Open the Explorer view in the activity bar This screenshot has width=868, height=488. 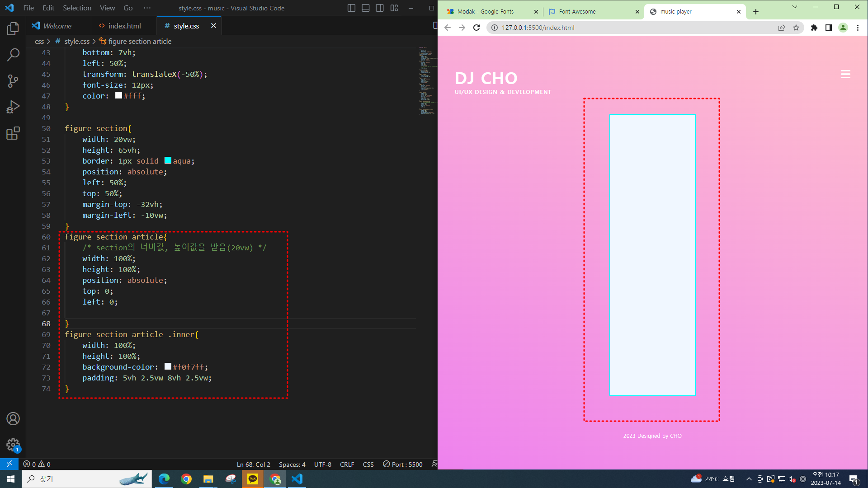coord(13,29)
